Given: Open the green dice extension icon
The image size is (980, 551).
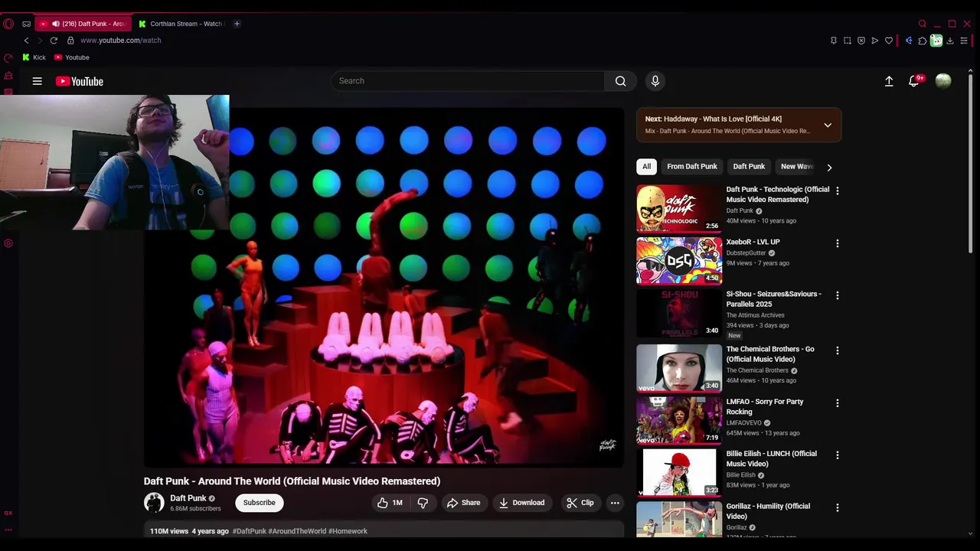Looking at the screenshot, I should (936, 41).
